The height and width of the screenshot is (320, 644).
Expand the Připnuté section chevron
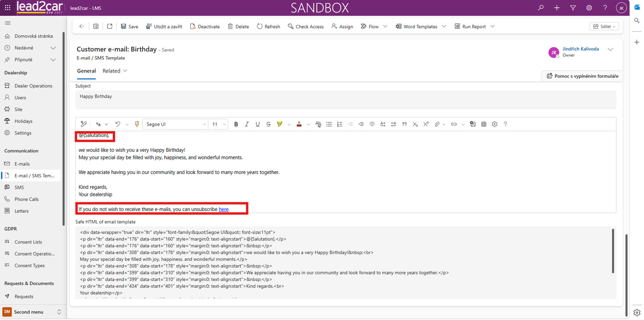point(53,60)
